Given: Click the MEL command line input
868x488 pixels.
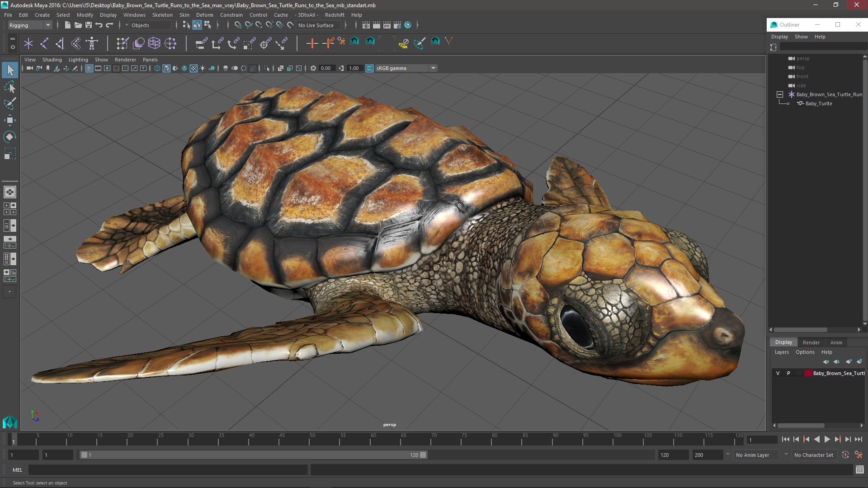Looking at the screenshot, I should pos(168,470).
